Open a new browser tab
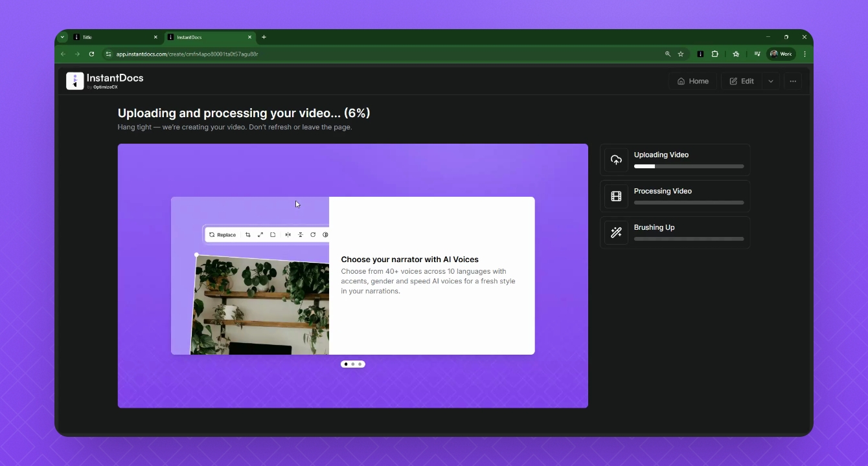 click(264, 37)
